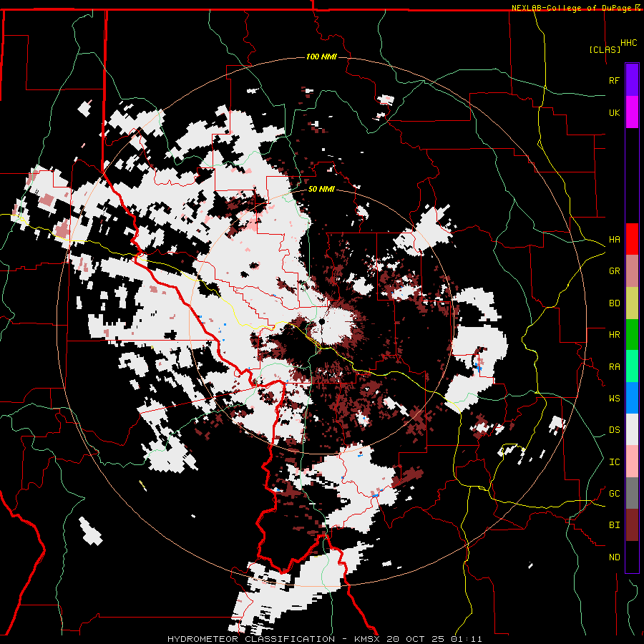The width and height of the screenshot is (644, 644).
Task: Click the 'WS' legend label
Action: 614,399
